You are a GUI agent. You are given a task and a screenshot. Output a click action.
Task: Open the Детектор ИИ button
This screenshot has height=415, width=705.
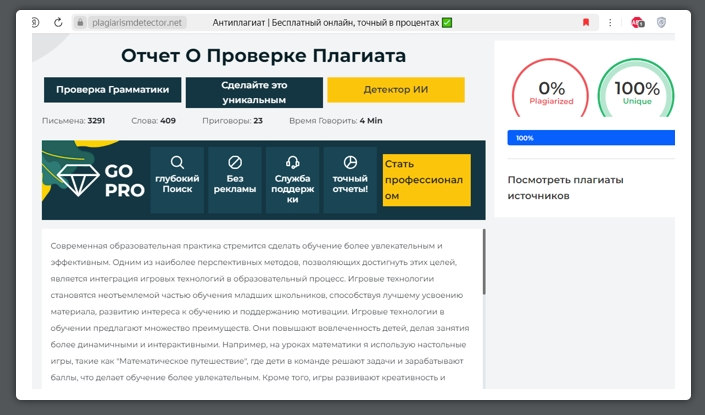(396, 89)
